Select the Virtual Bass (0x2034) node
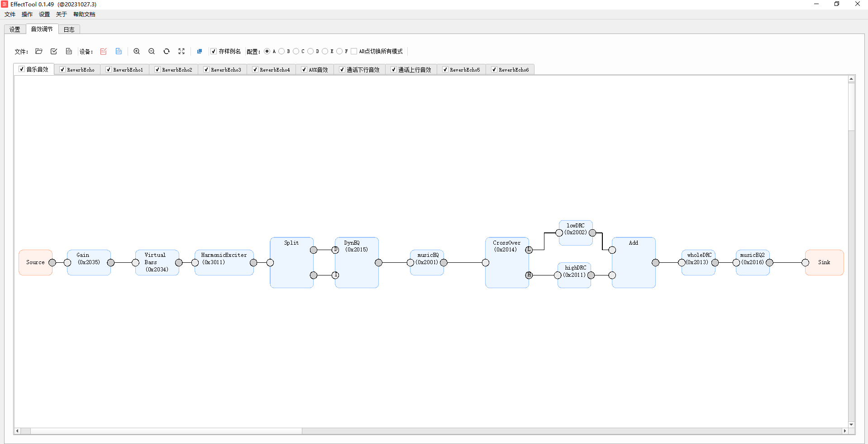The width and height of the screenshot is (868, 444). point(157,262)
